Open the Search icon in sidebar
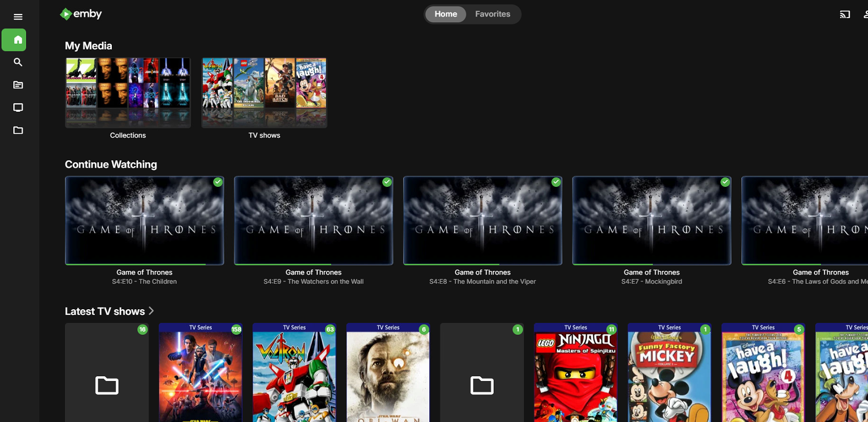The width and height of the screenshot is (868, 422). 18,62
